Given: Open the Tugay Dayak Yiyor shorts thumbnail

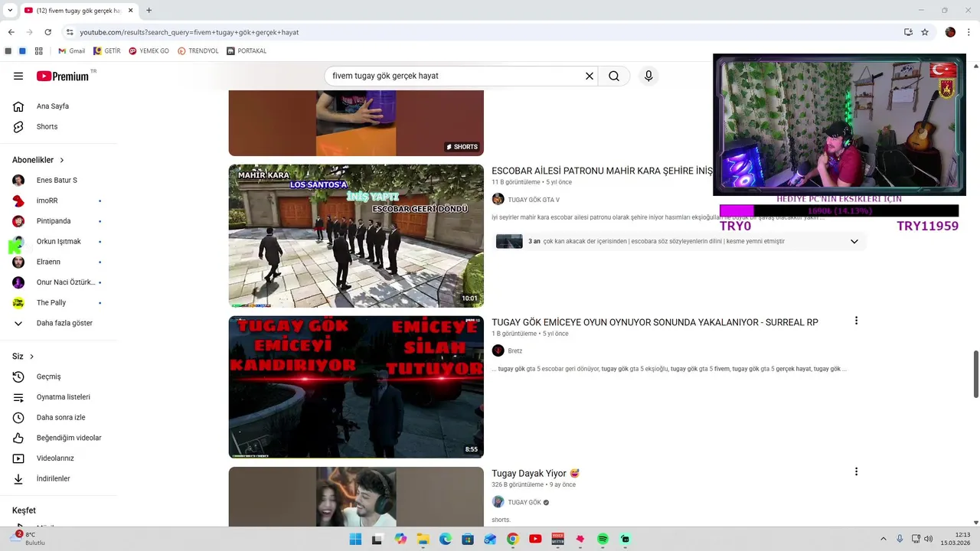Looking at the screenshot, I should (356, 497).
